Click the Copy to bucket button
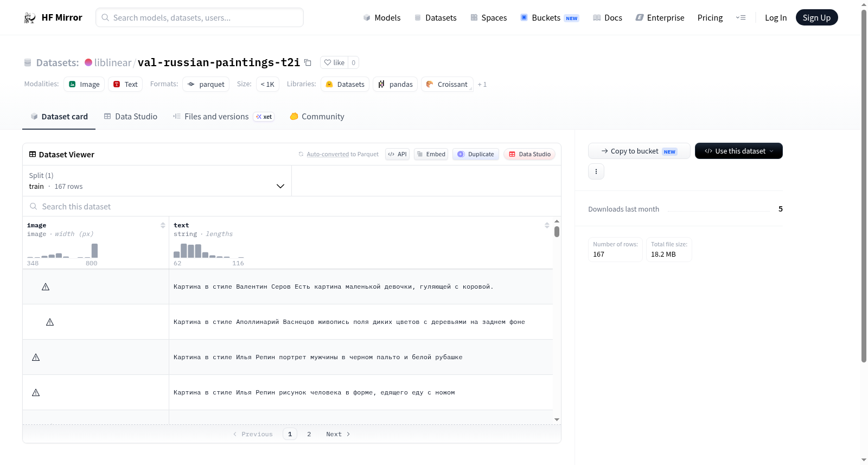Viewport: 868px width, 465px height. point(639,151)
